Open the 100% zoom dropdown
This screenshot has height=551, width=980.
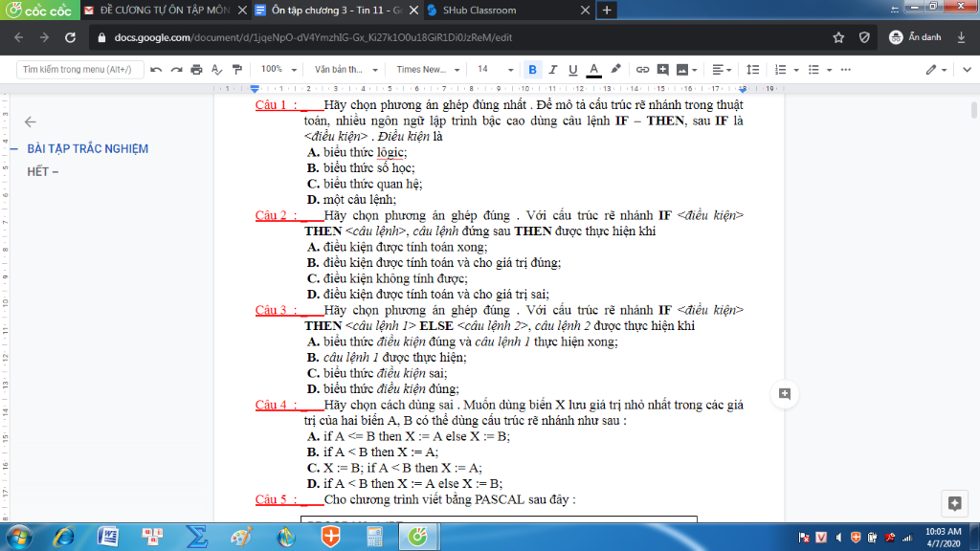[x=278, y=69]
